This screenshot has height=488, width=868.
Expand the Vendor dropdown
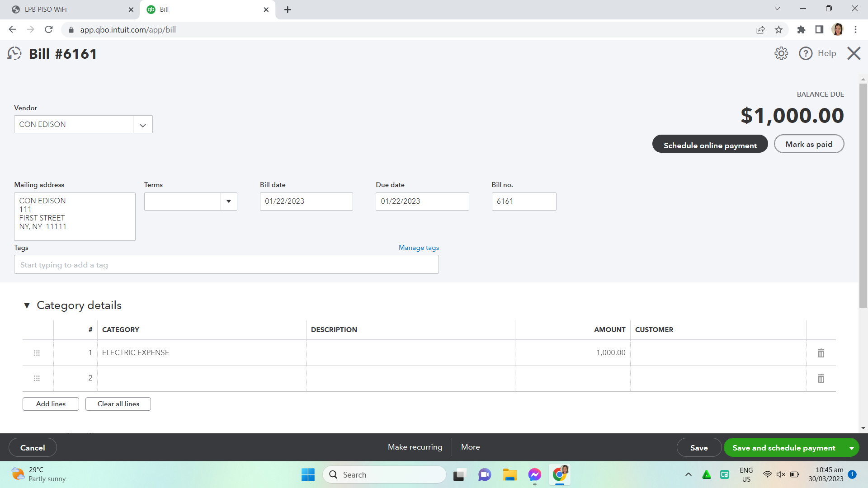tap(143, 125)
